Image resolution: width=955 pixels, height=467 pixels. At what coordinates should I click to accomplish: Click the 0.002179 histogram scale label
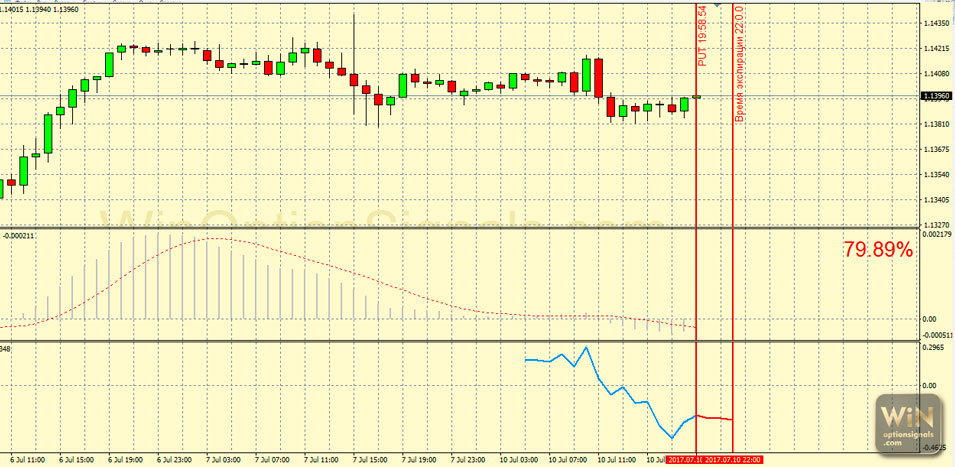click(937, 234)
